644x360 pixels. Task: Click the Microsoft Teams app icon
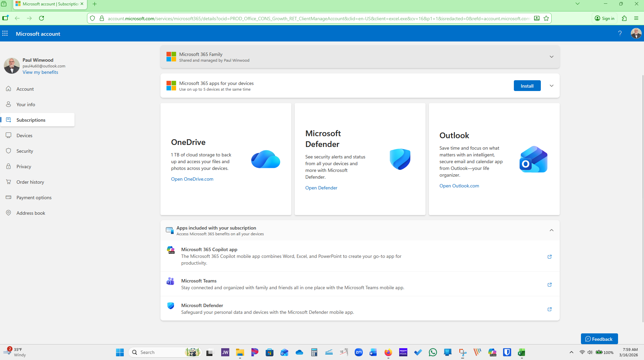pos(170,281)
